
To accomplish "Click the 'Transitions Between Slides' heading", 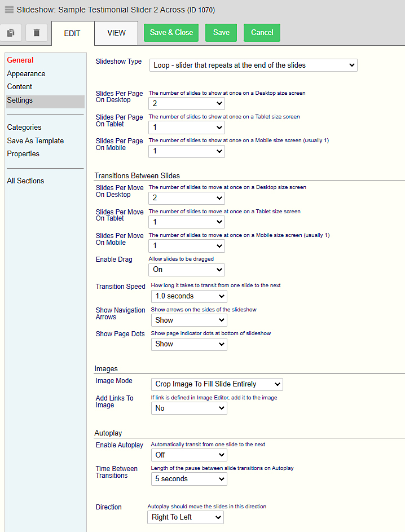I will coord(137,176).
